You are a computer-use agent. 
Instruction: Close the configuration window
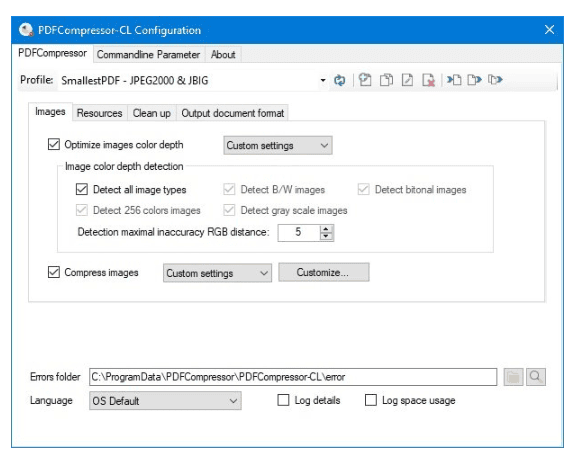pos(549,30)
